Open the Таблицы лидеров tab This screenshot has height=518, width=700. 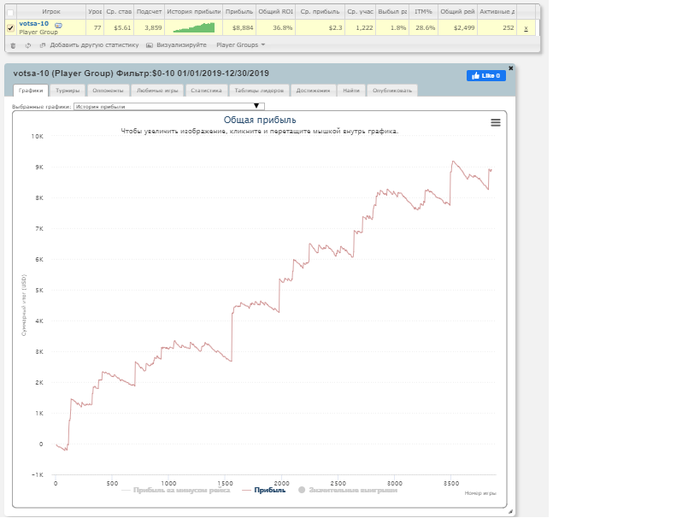click(x=259, y=90)
